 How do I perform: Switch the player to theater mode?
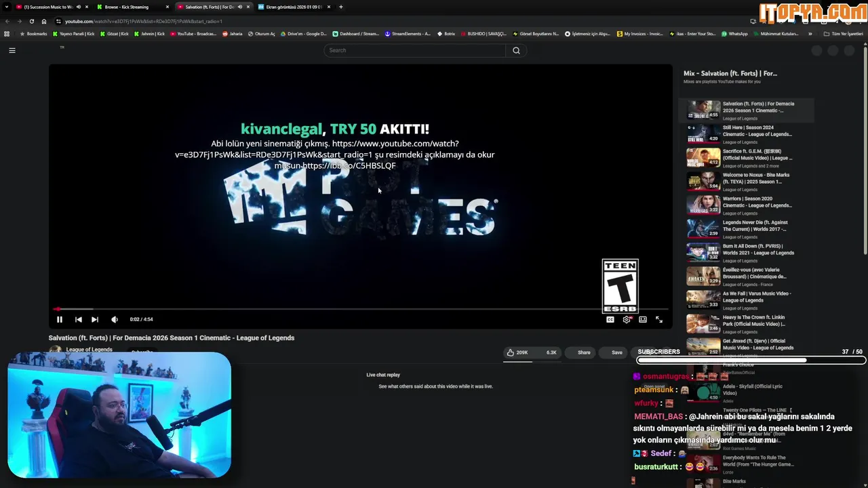(643, 319)
